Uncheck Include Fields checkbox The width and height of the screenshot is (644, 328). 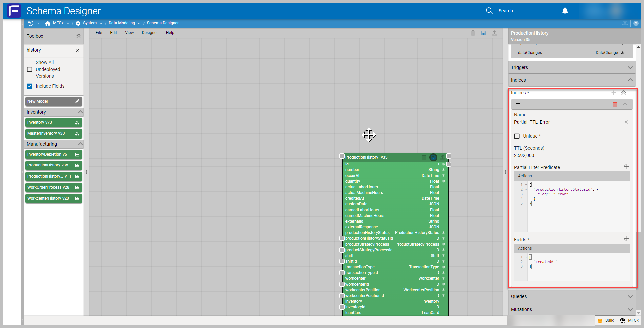[x=30, y=86]
